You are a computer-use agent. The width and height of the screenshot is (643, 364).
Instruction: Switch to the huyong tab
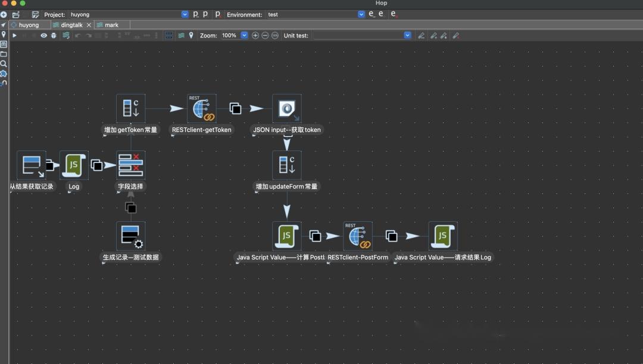28,25
